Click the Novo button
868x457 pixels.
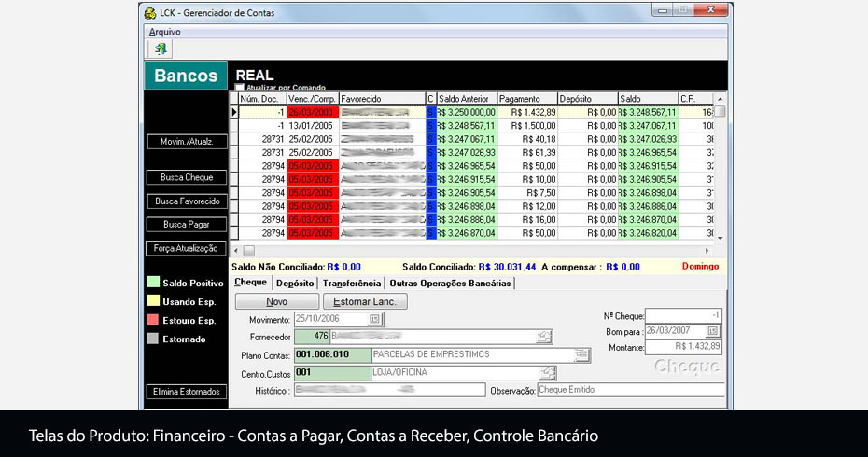click(276, 301)
